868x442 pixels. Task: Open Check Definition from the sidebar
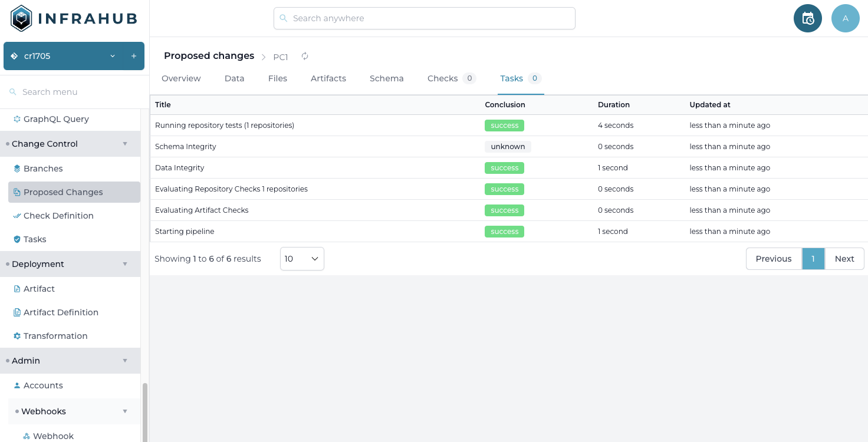(58, 216)
